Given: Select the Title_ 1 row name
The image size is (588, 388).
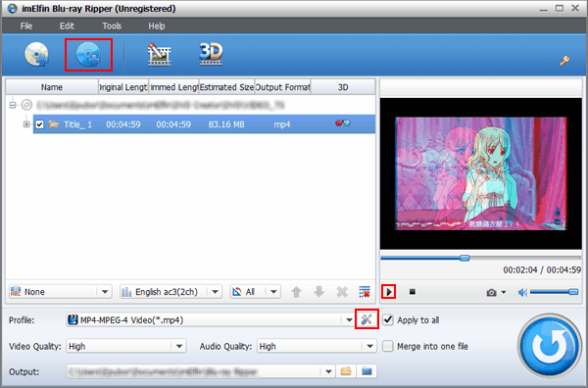Looking at the screenshot, I should [x=77, y=124].
